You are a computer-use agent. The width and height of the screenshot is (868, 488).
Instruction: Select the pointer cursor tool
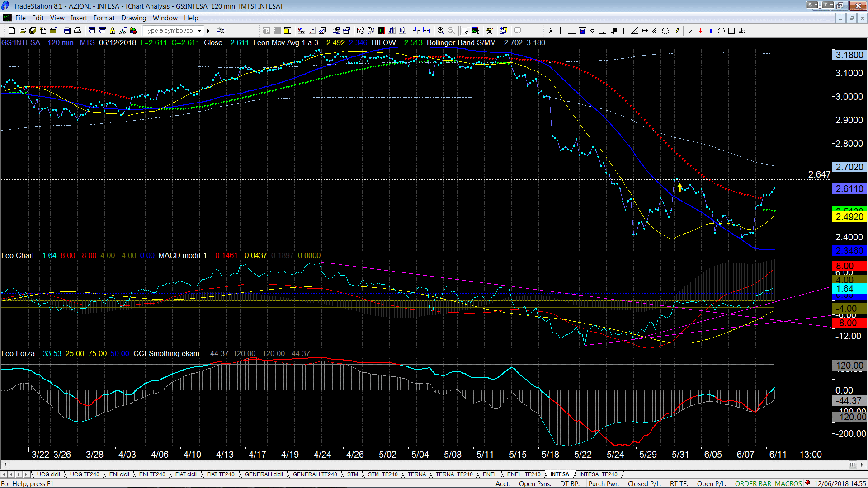coord(466,31)
